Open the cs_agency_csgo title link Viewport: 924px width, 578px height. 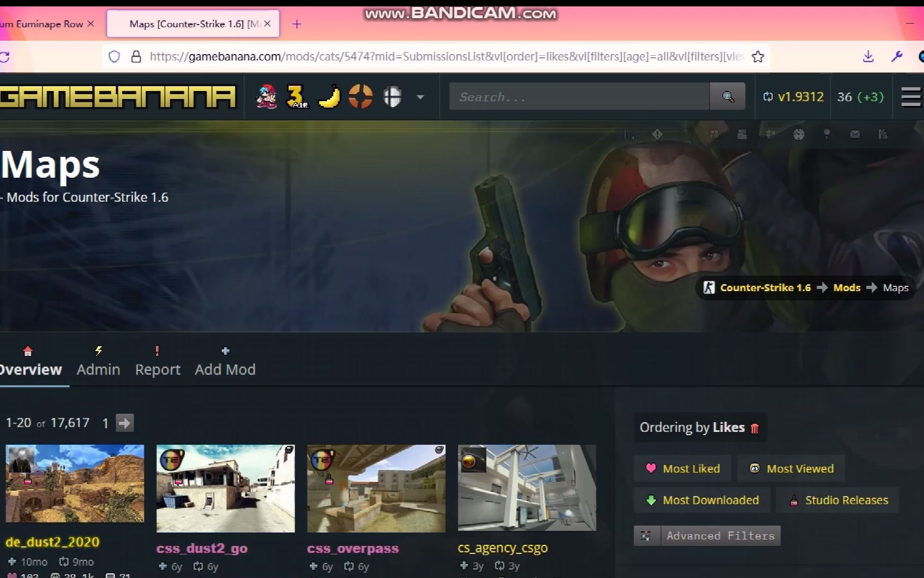pos(503,547)
